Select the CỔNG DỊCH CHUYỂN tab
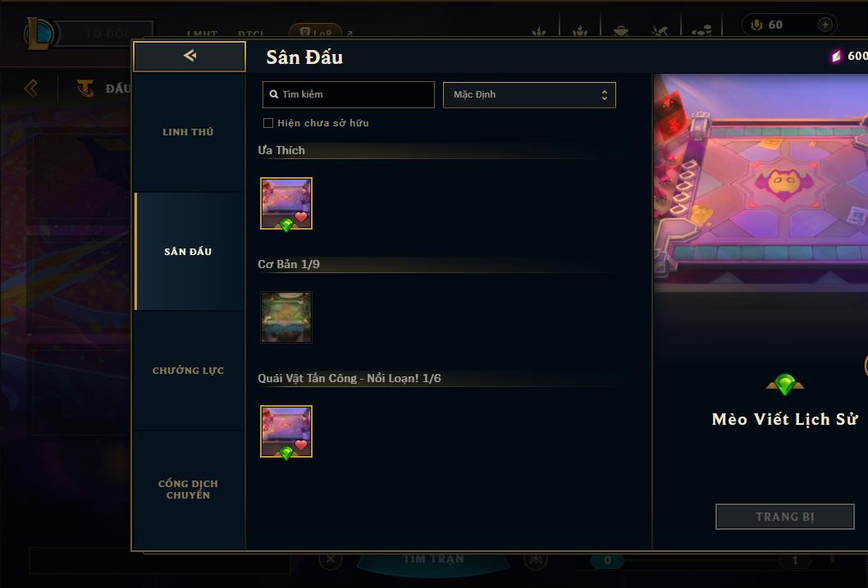This screenshot has height=588, width=868. 188,490
